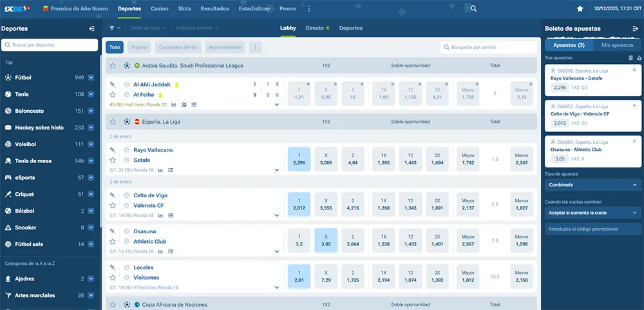Open the Slots menu

click(184, 8)
